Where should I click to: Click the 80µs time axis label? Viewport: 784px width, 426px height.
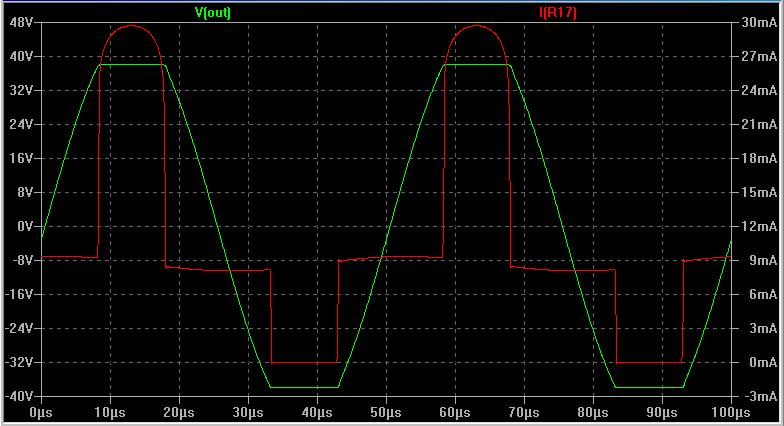click(x=593, y=412)
